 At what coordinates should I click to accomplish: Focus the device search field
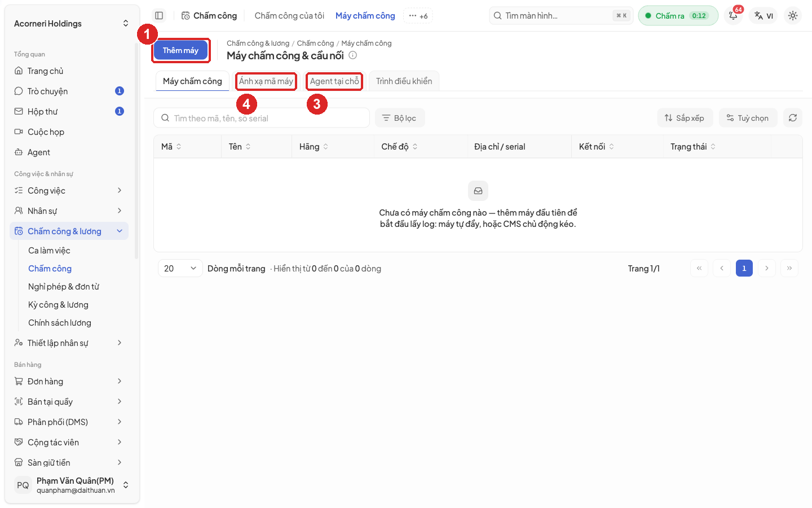click(x=262, y=118)
